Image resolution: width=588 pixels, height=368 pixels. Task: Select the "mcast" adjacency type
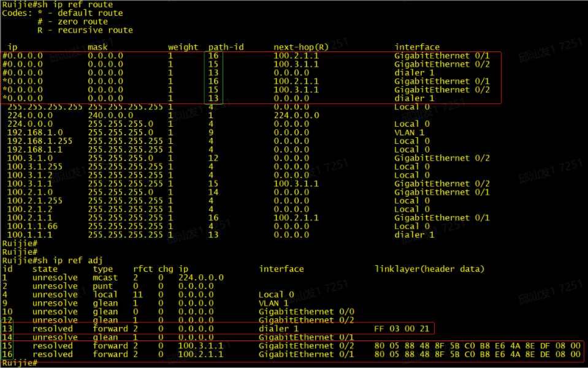point(105,277)
